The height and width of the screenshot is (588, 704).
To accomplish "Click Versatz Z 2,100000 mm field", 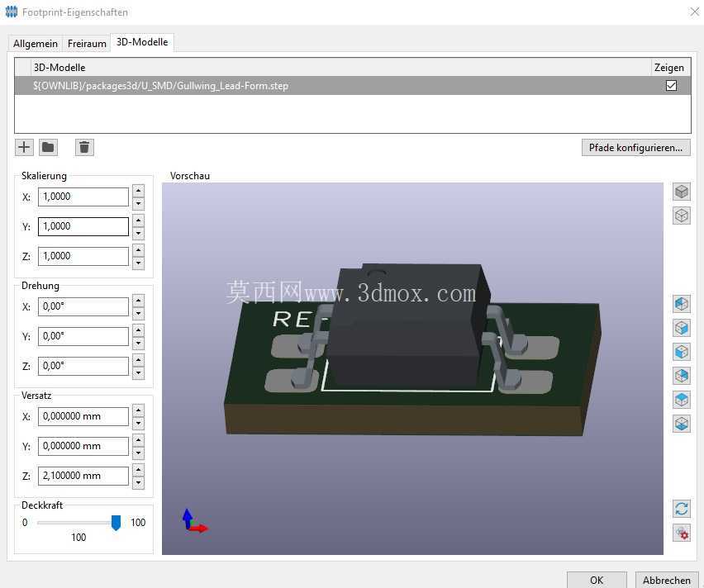I will pyautogui.click(x=83, y=476).
